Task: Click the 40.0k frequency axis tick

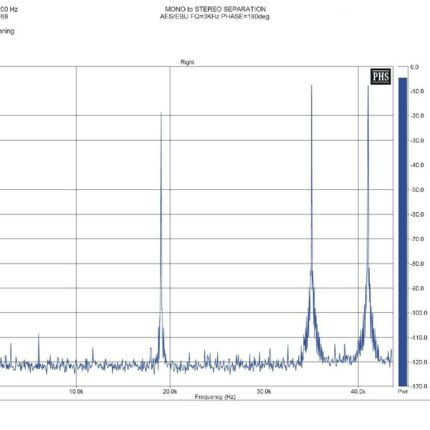Action: [x=358, y=391]
